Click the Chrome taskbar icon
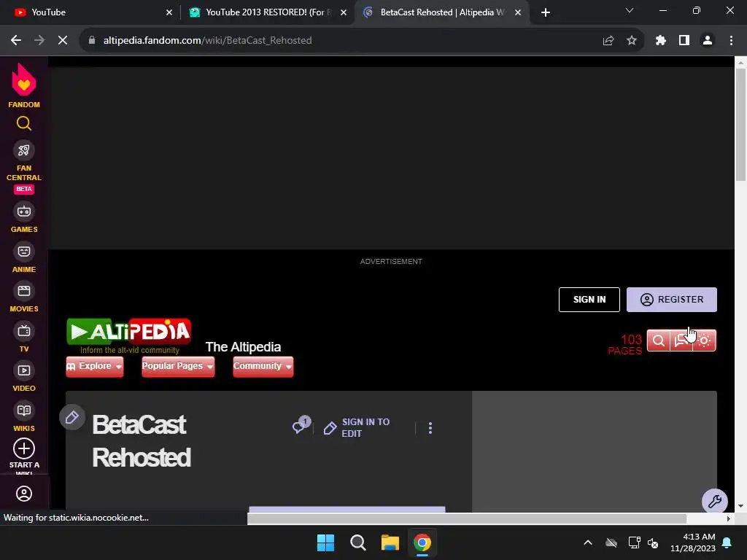Screen dimensions: 747x560 pyautogui.click(x=422, y=542)
